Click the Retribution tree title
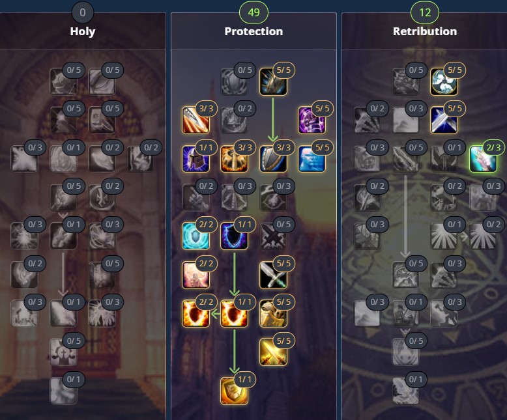 tap(424, 31)
